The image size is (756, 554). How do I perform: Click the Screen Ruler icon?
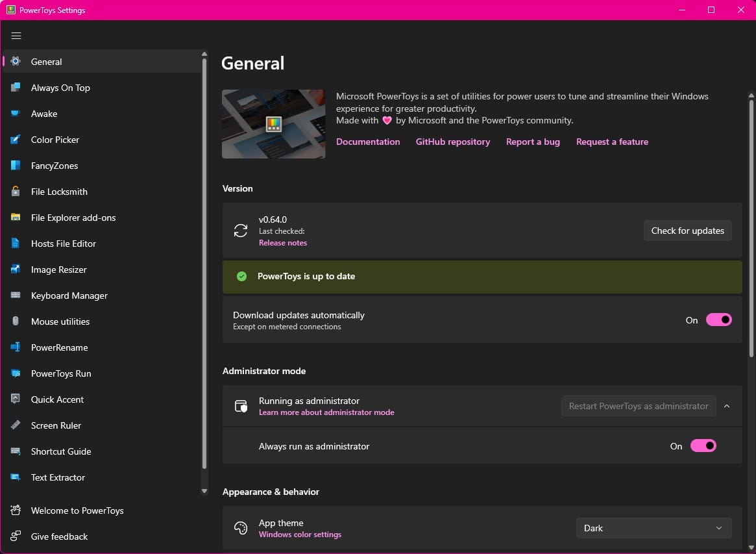coord(15,425)
